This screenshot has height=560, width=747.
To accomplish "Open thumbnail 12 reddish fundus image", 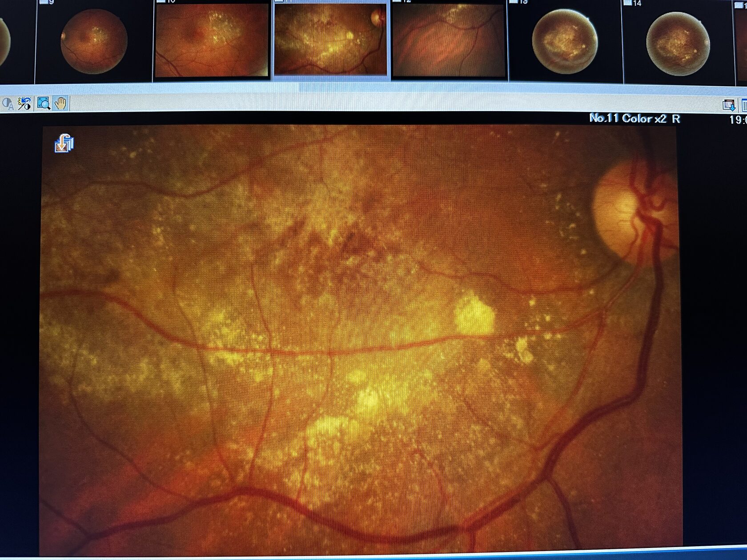I will coord(449,41).
